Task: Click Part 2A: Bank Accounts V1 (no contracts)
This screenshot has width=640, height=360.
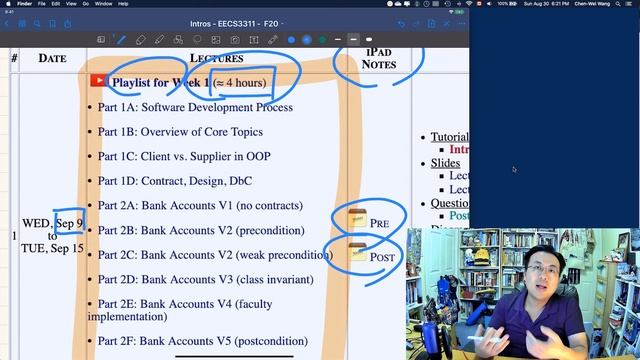Action: [x=200, y=205]
